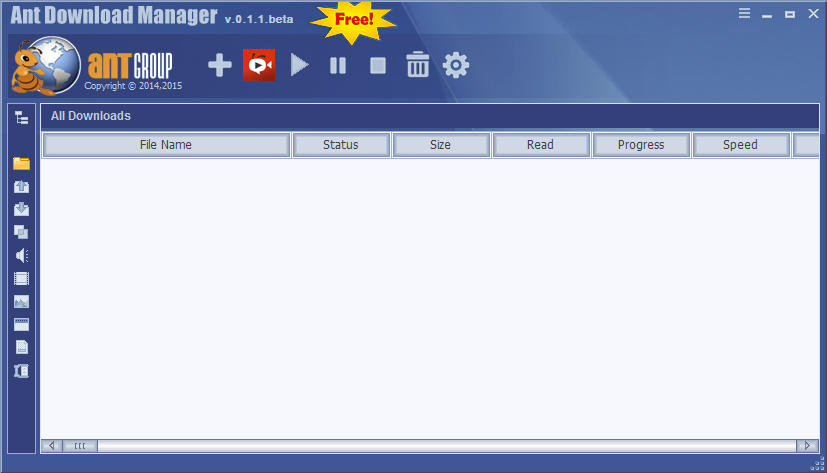
Task: Delete the download using the trash icon
Action: pyautogui.click(x=417, y=64)
